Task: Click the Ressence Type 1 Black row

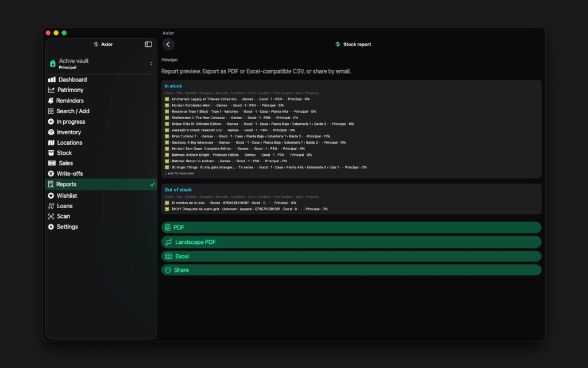Action: coord(241,112)
